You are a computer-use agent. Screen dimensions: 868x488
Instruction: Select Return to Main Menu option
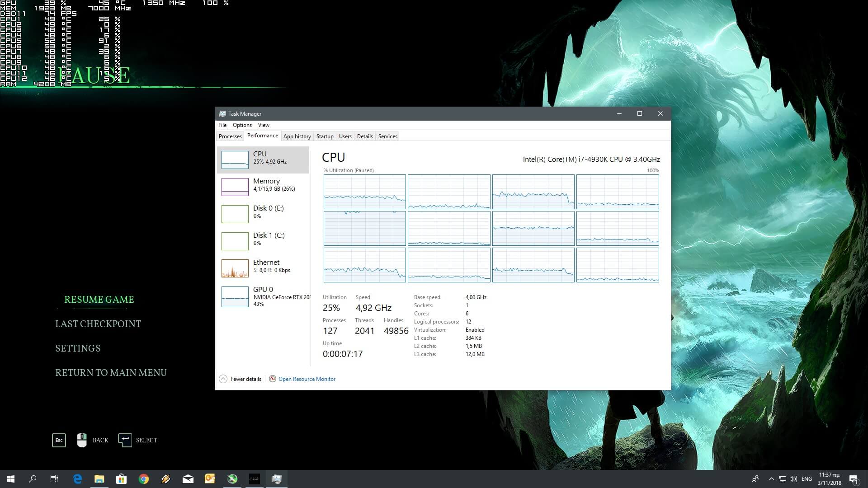pos(111,373)
